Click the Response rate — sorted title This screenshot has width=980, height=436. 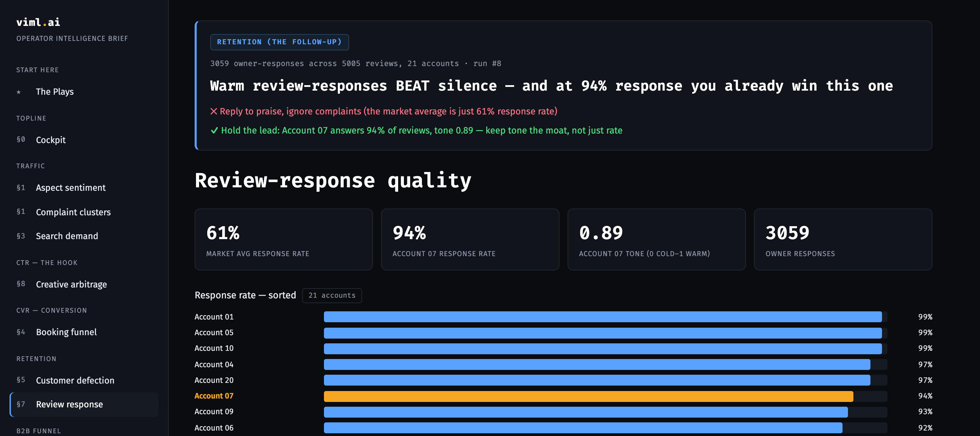(x=245, y=295)
